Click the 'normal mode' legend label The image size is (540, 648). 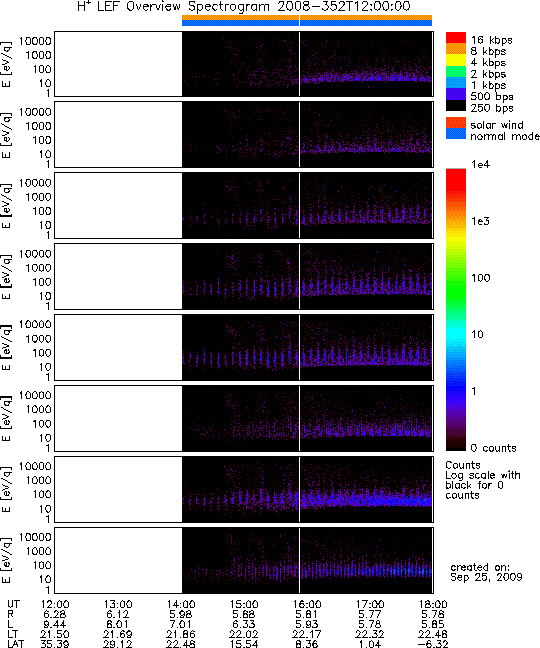coord(505,136)
